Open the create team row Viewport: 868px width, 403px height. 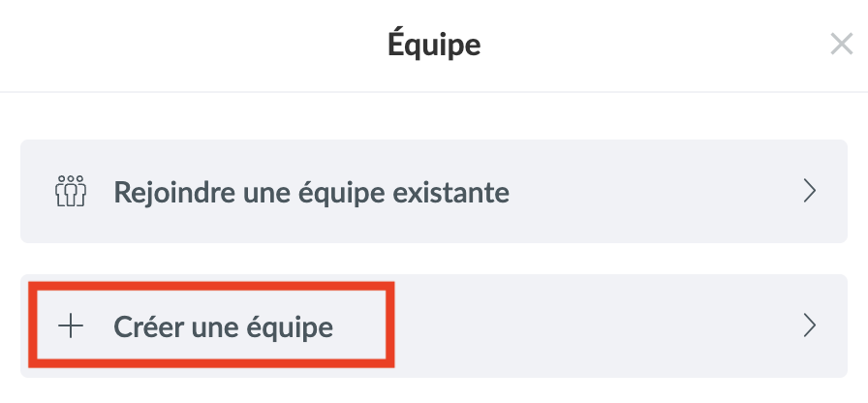click(x=434, y=326)
